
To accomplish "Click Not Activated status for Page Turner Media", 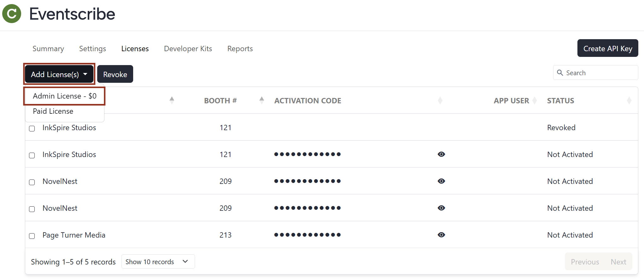I will click(x=570, y=235).
